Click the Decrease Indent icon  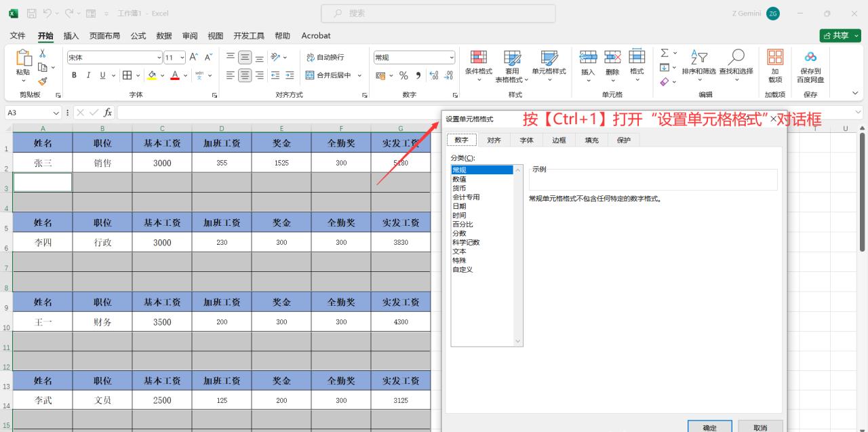275,75
